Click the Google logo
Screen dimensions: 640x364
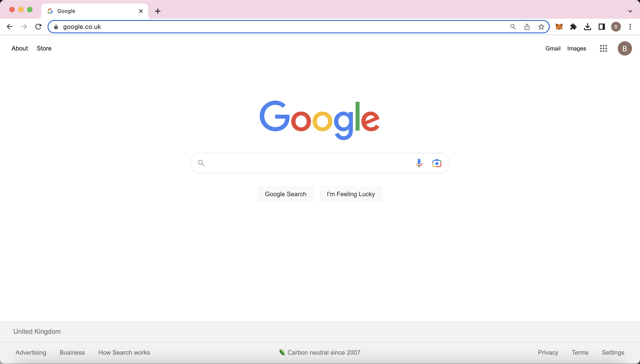(320, 120)
